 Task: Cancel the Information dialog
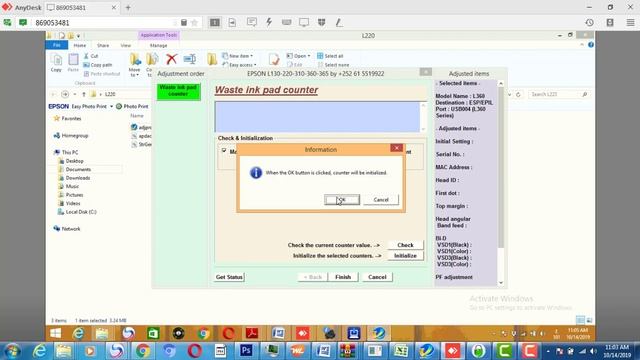point(381,200)
